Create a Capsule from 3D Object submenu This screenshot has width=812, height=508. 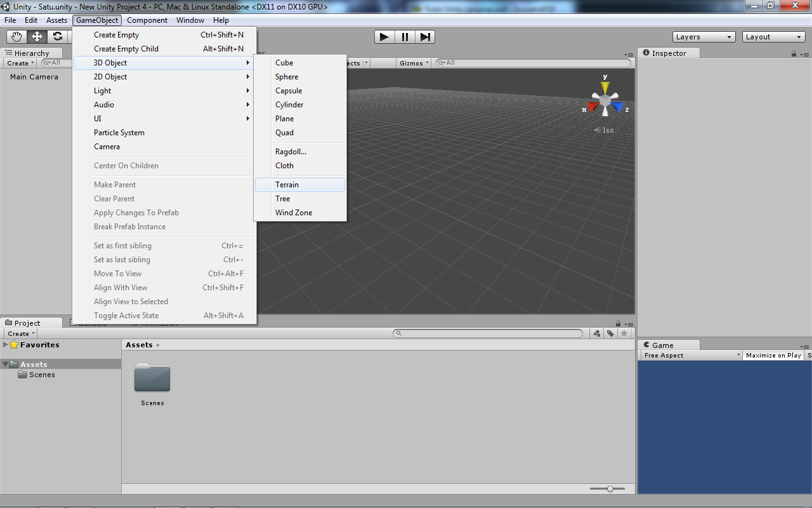coord(300,91)
